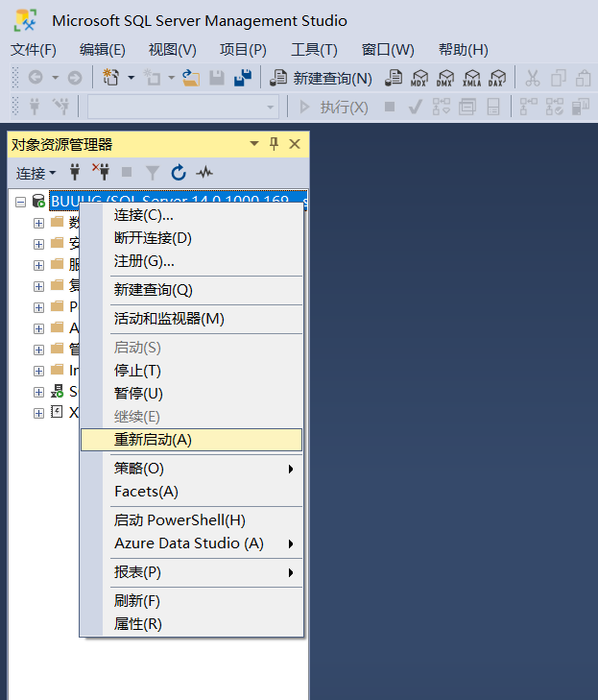
Task: Click the Open File folder icon
Action: (x=191, y=78)
